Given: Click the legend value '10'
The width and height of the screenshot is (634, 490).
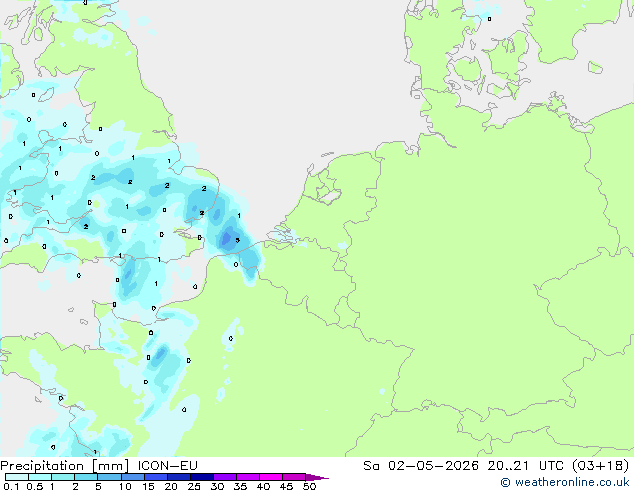Looking at the screenshot, I should click(125, 486).
